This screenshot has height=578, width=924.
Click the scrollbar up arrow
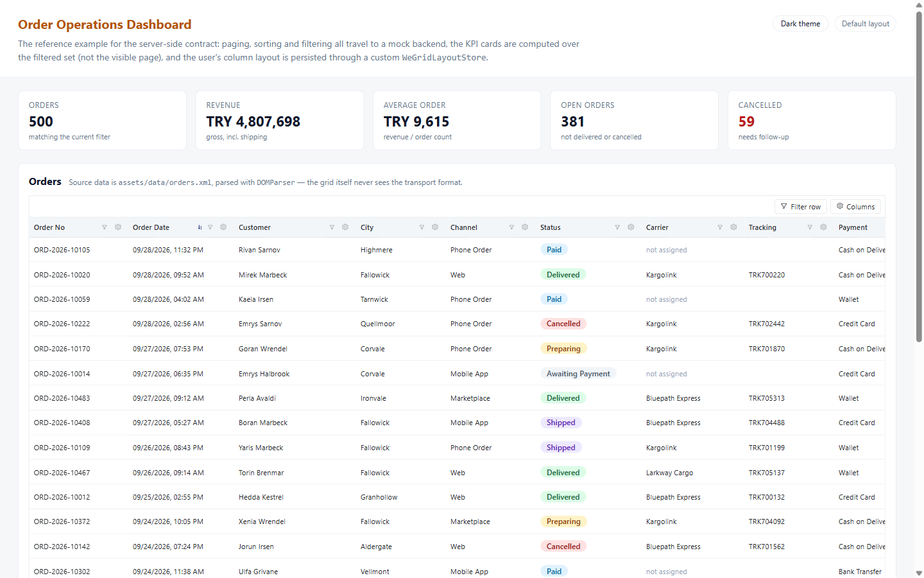(x=919, y=4)
